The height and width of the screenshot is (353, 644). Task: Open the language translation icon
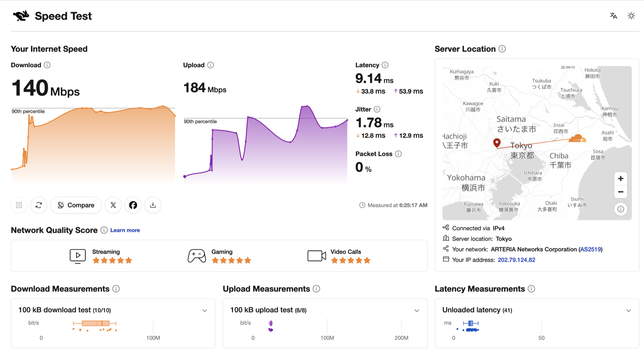(613, 16)
